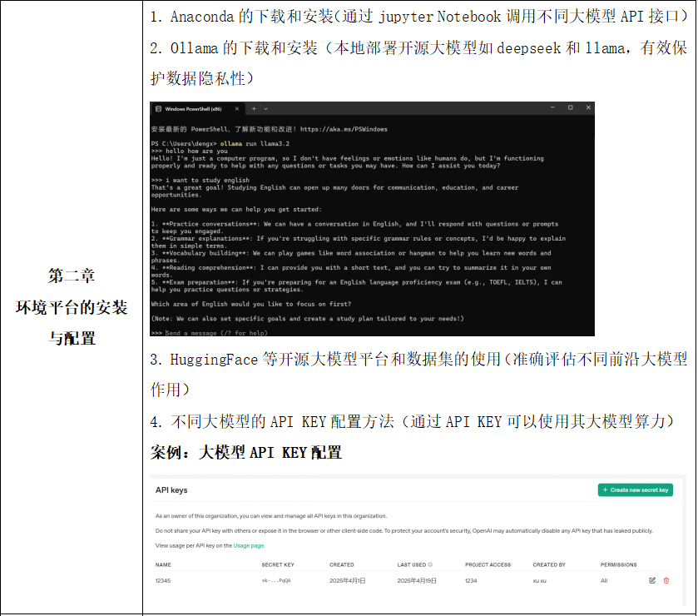Click the '>>> i want to study english' line
Viewport: 698px width, 616px height.
[x=200, y=180]
